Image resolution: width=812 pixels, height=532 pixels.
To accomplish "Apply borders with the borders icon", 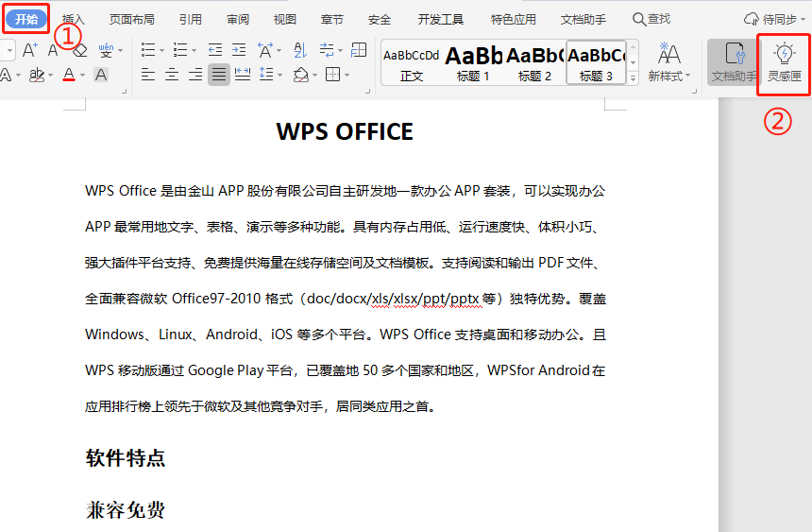I will [333, 74].
